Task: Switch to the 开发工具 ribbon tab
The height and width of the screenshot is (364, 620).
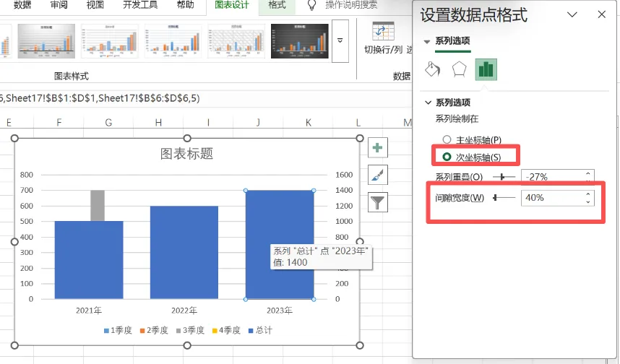Action: [140, 5]
